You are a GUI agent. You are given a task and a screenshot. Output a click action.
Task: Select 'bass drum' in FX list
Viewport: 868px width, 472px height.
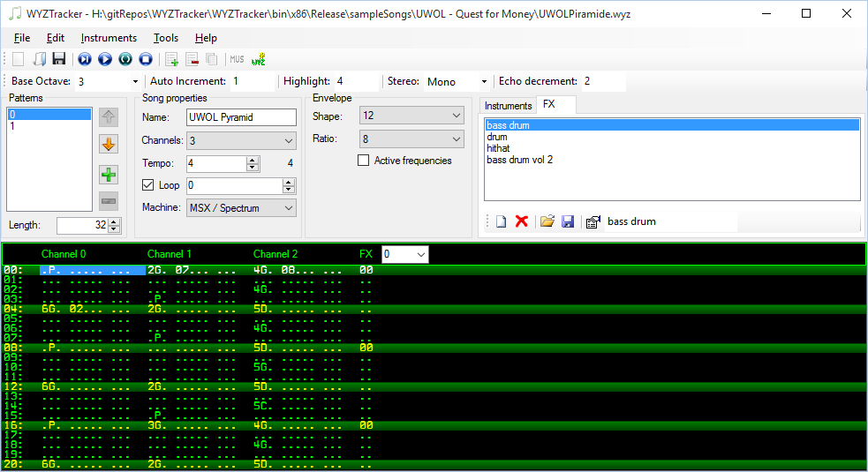[672, 125]
